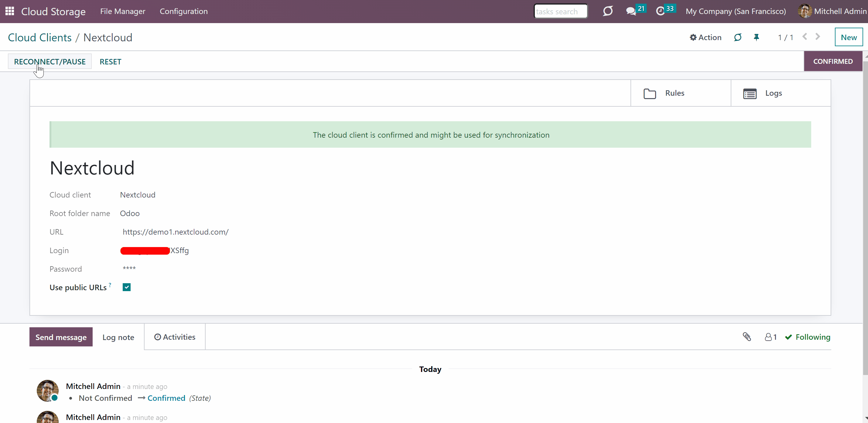This screenshot has height=423, width=868.
Task: Open the conversations chat bubble icon
Action: click(x=631, y=11)
